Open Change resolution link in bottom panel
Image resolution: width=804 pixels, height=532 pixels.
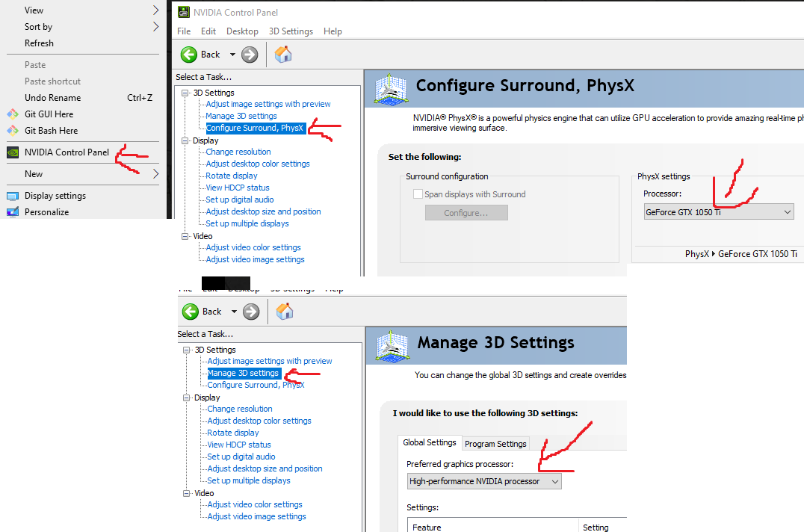pos(239,409)
